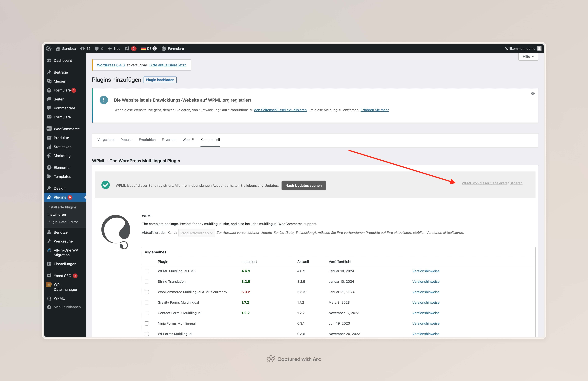Open WooCommerce in the sidebar
This screenshot has height=381, width=588.
pyautogui.click(x=66, y=129)
